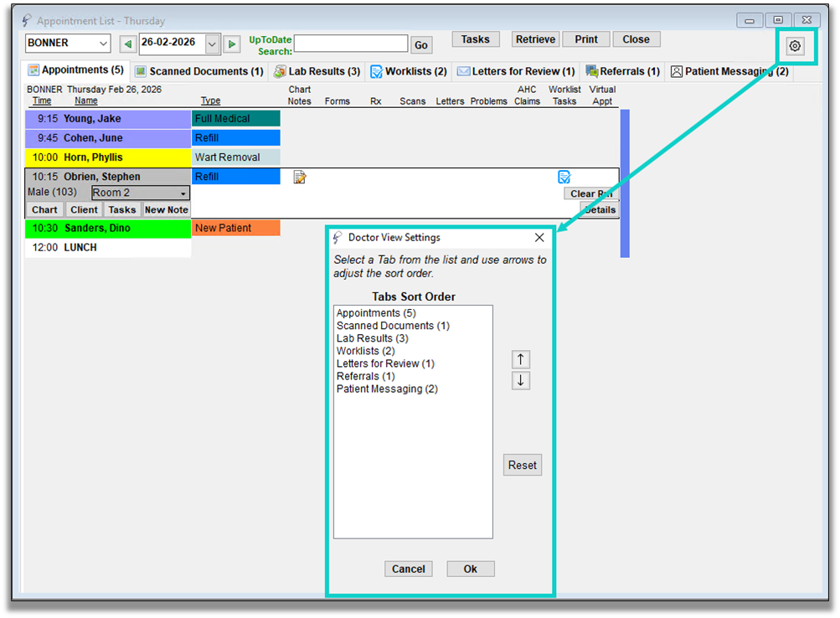
Task: Click the Retrieve button
Action: tap(535, 39)
